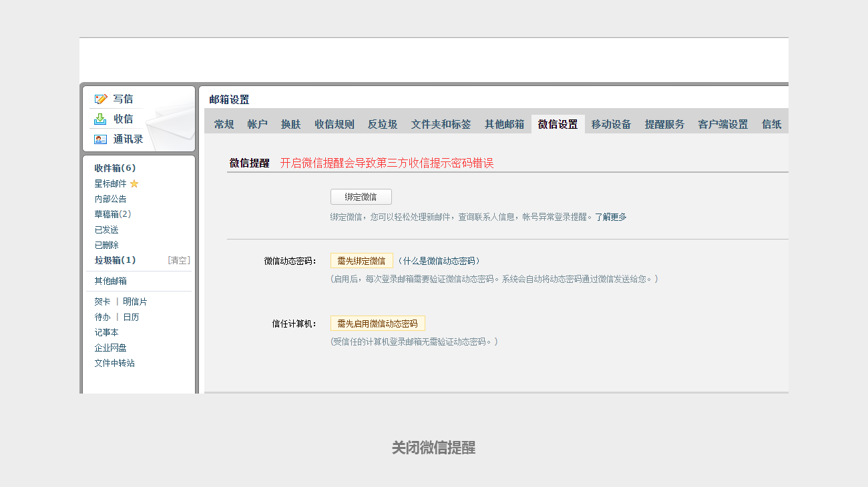868x487 pixels.
Task: Open 收信 to receive mail
Action: pos(123,119)
